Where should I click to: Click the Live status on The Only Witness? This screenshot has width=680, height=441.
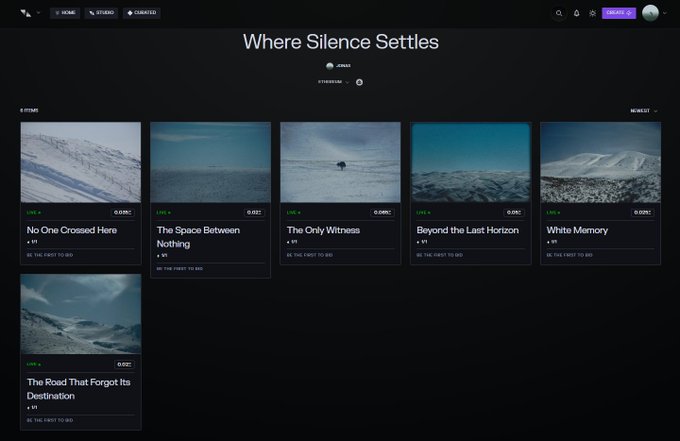[x=294, y=213]
